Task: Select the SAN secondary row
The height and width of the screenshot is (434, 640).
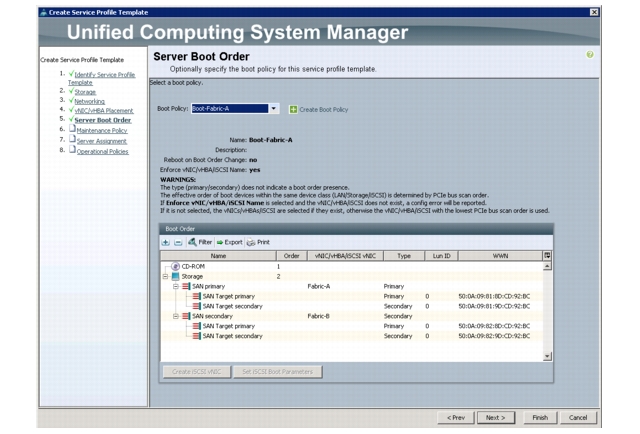Action: 352,316
